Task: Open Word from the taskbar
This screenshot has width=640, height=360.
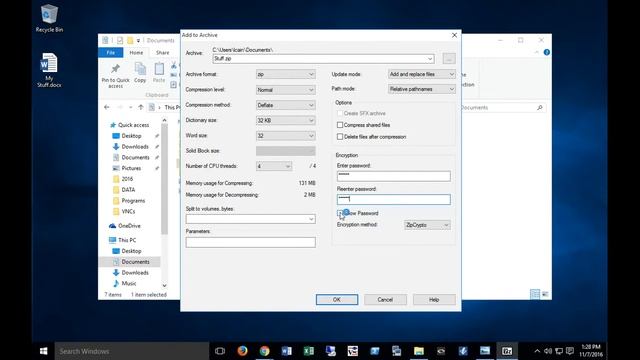Action: click(287, 351)
